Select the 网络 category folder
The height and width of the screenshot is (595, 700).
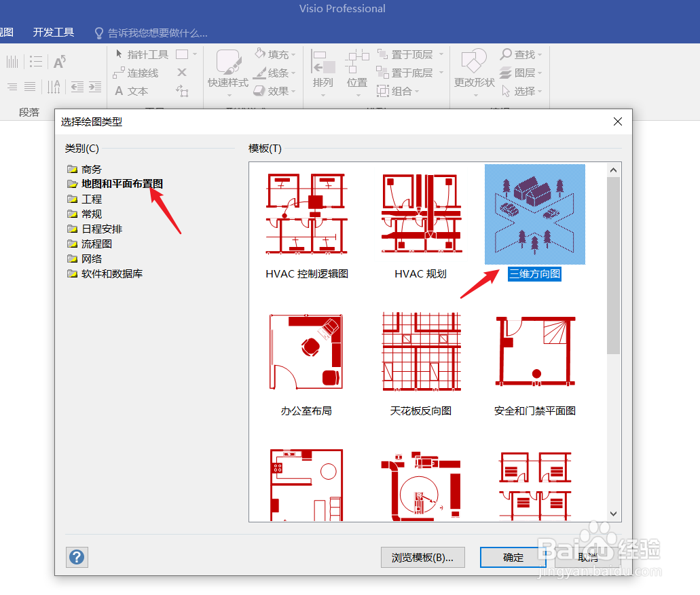point(84,258)
